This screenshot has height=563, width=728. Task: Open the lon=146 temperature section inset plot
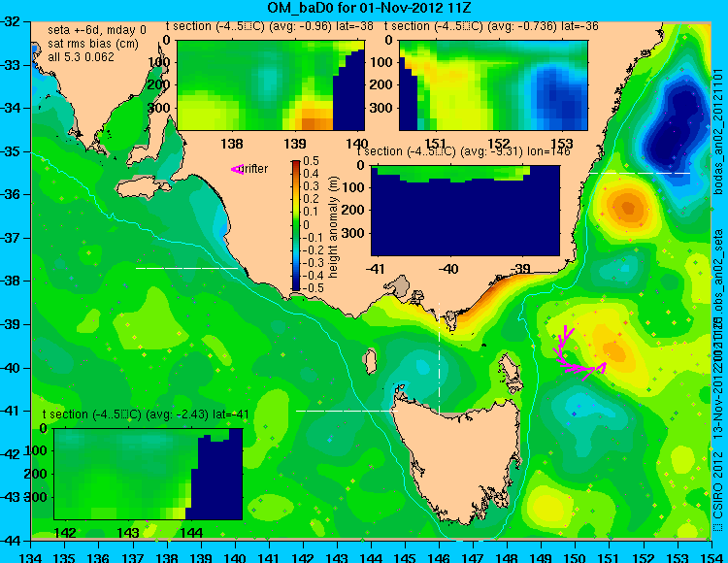point(465,211)
